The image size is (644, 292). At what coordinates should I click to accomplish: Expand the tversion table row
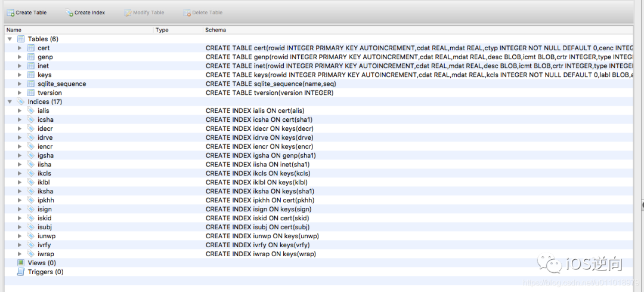click(20, 93)
